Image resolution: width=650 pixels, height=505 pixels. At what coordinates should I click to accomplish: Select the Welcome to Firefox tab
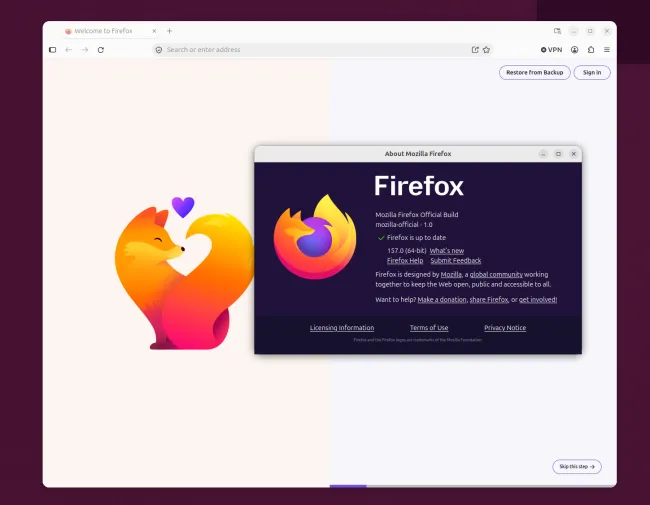pos(111,31)
